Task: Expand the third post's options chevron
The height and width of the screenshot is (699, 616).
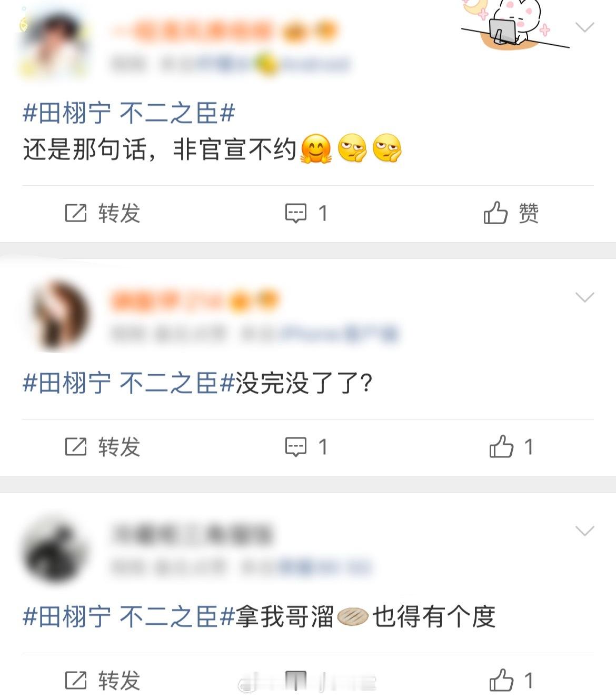Action: click(584, 531)
